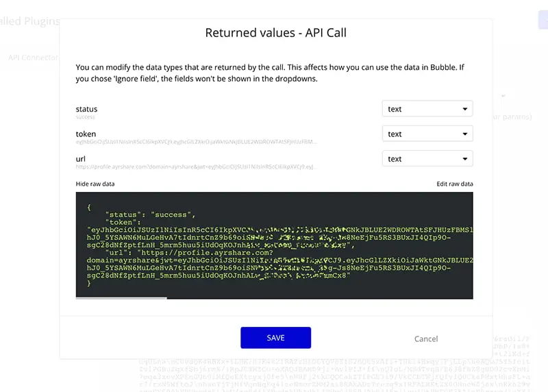Click the Edit raw data link
This screenshot has width=548, height=392.
(x=454, y=184)
